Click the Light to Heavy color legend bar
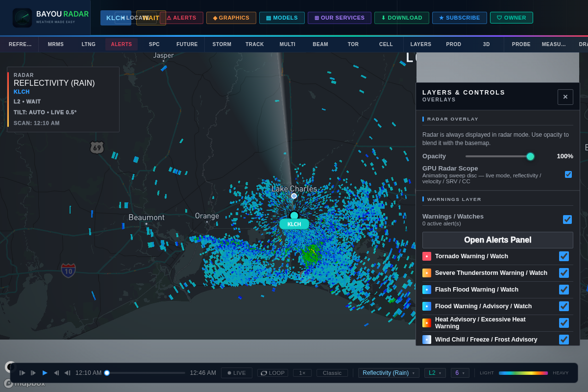 [x=523, y=373]
